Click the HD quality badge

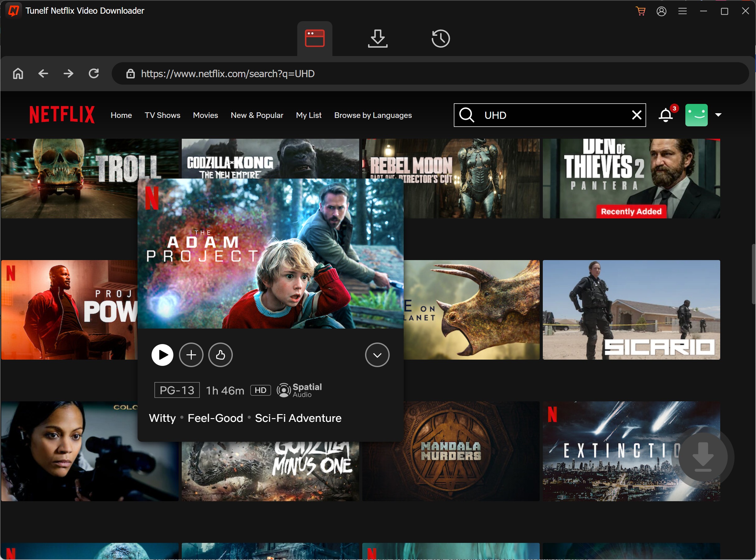[261, 390]
